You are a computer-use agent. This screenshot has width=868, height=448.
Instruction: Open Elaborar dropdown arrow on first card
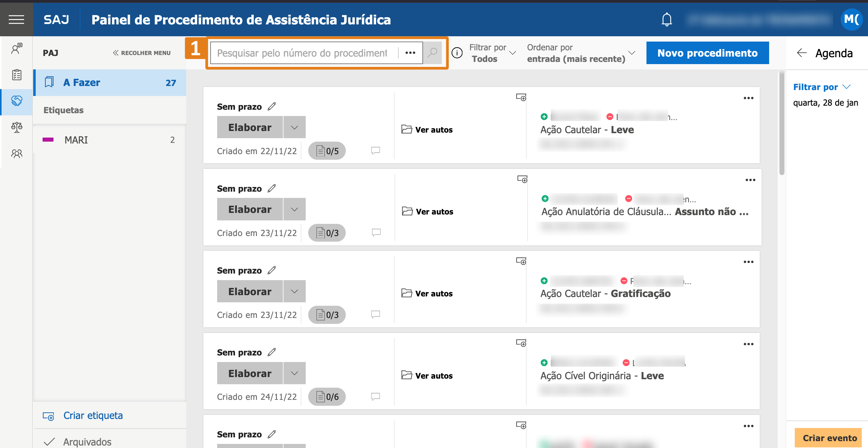pos(294,127)
